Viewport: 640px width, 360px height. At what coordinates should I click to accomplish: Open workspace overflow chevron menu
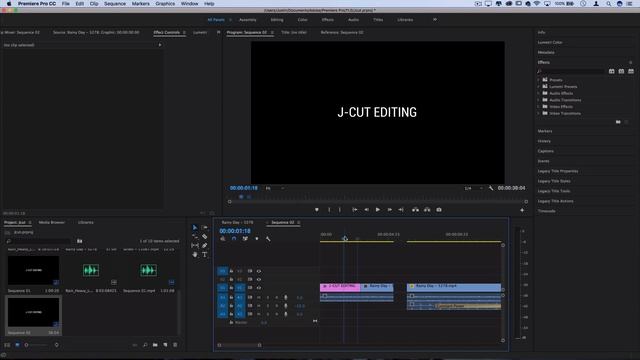click(435, 20)
